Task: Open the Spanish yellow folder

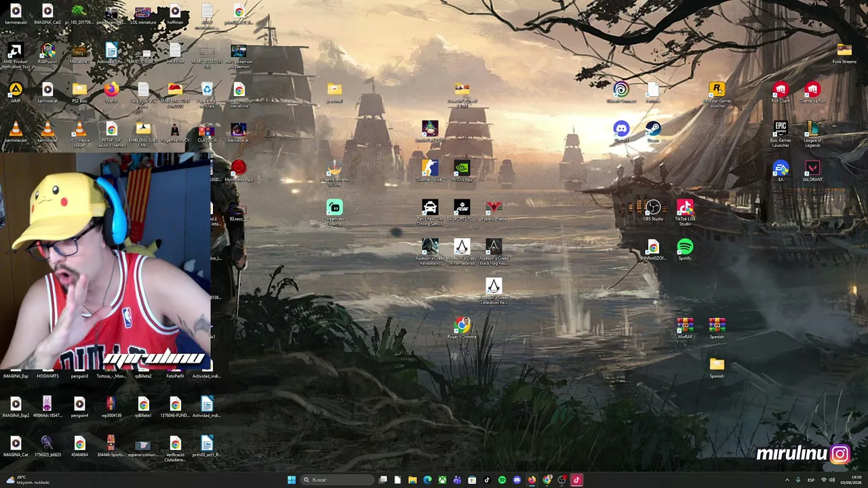Action: pyautogui.click(x=717, y=369)
